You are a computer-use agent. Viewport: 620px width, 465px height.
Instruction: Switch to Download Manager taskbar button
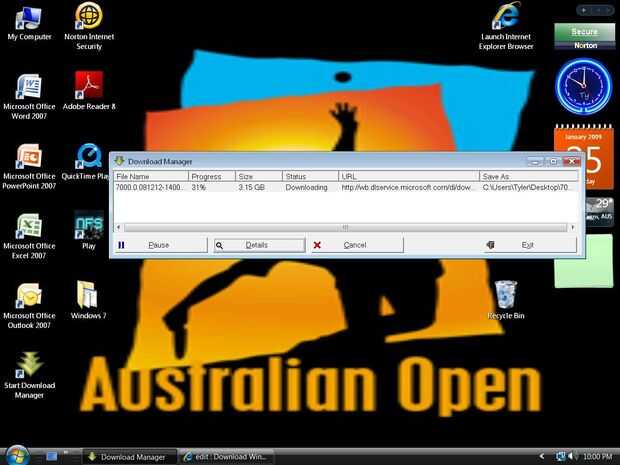129,457
